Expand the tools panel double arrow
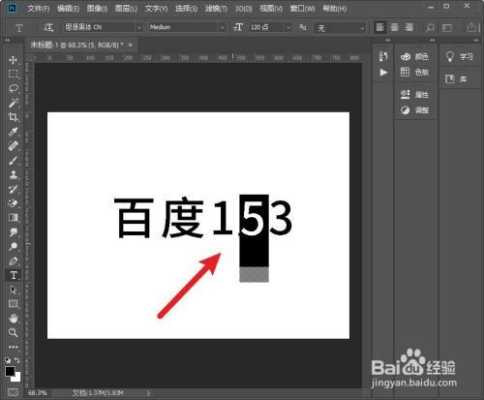This screenshot has width=484, height=400. coord(7,40)
